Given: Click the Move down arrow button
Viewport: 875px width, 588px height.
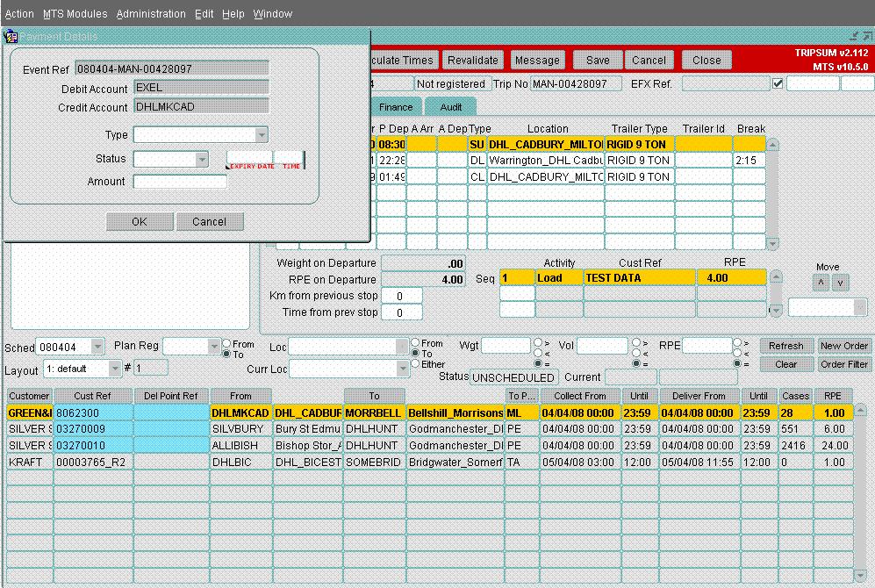Looking at the screenshot, I should point(841,283).
